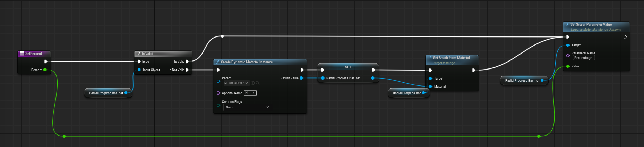Click the Optional Name None text field
Screen dimensions: 644x147
[x=250, y=93]
